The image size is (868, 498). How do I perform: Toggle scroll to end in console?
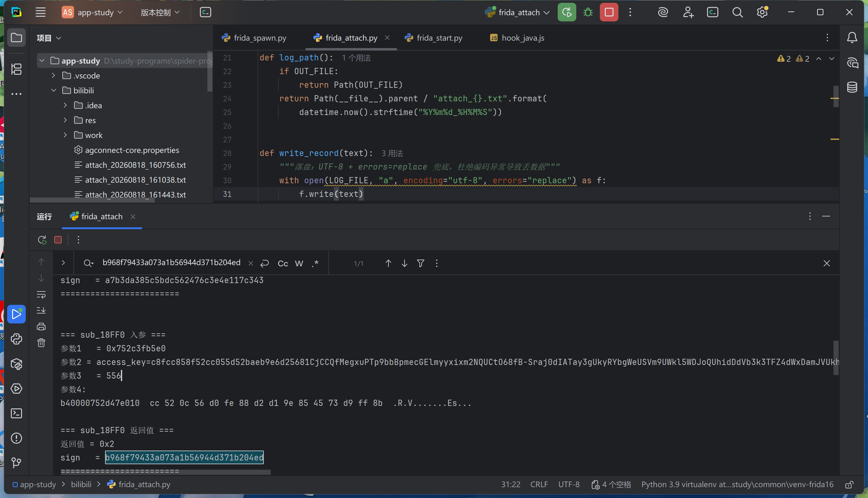pos(41,311)
